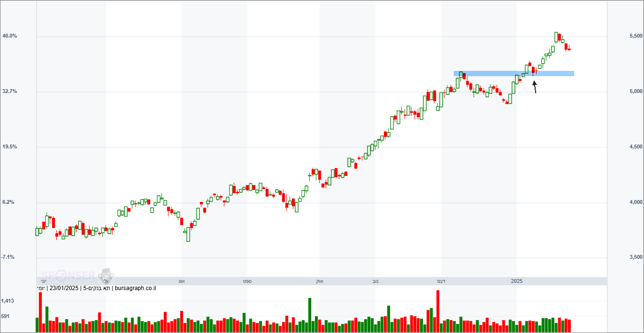Click the 19.5% percentage label
This screenshot has height=333, width=644.
pyautogui.click(x=10, y=147)
